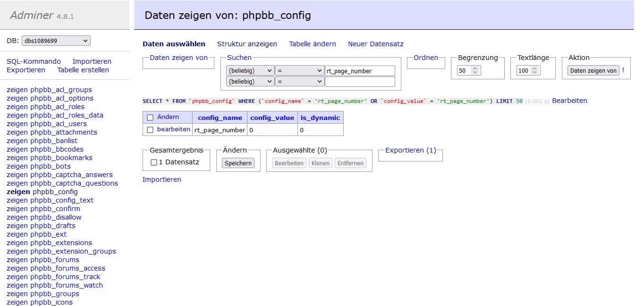This screenshot has height=306, width=644.
Task: Open first search column dropdown (beliebig)
Action: pyautogui.click(x=250, y=71)
